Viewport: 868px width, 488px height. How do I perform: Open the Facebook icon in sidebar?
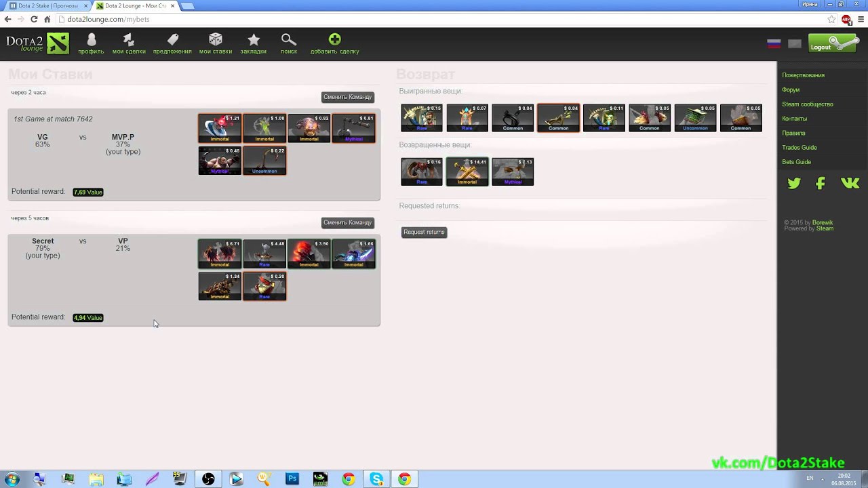pyautogui.click(x=821, y=183)
